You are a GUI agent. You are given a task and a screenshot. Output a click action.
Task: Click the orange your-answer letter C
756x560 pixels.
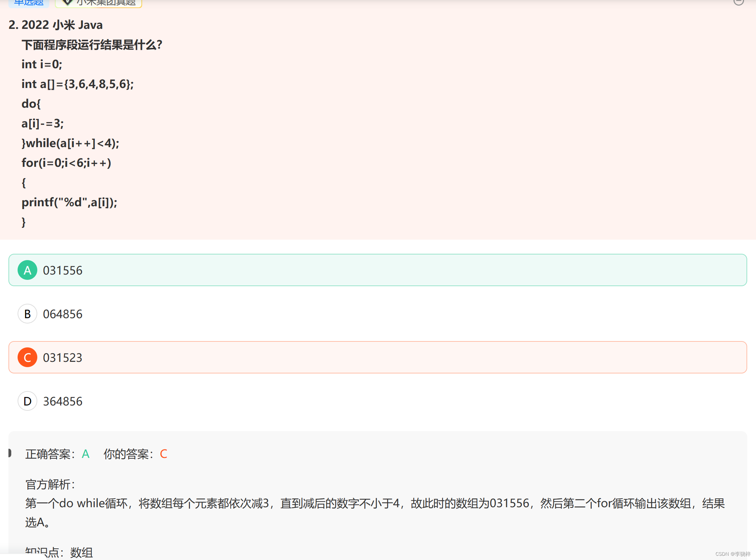coord(164,454)
